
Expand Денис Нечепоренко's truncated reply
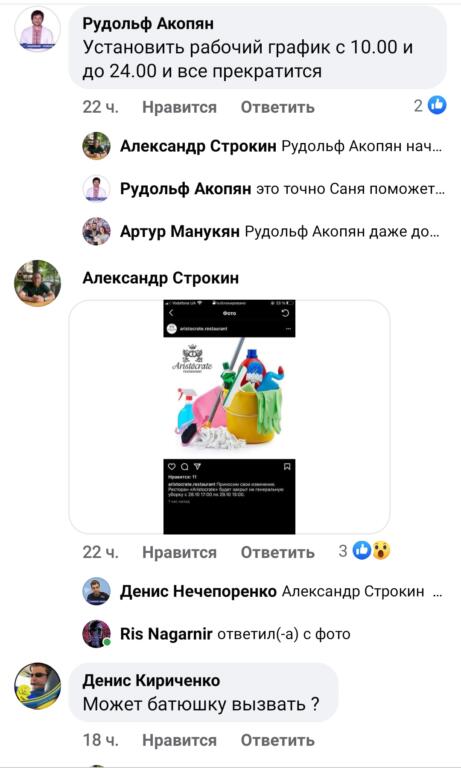click(x=281, y=591)
